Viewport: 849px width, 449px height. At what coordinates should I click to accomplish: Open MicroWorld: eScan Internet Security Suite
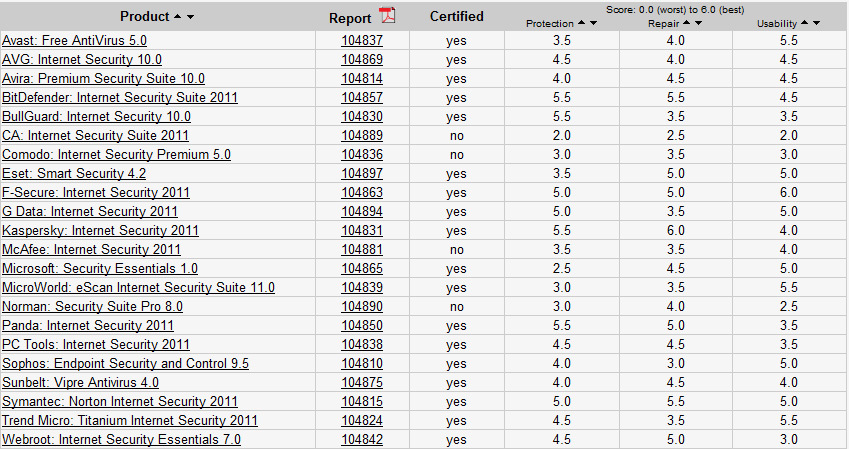pos(138,287)
